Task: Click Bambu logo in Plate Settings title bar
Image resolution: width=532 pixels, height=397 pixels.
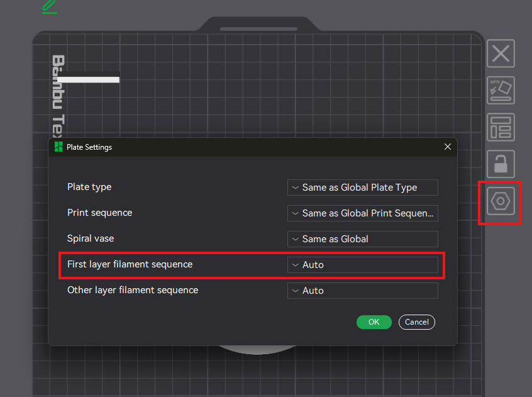Action: (x=58, y=147)
